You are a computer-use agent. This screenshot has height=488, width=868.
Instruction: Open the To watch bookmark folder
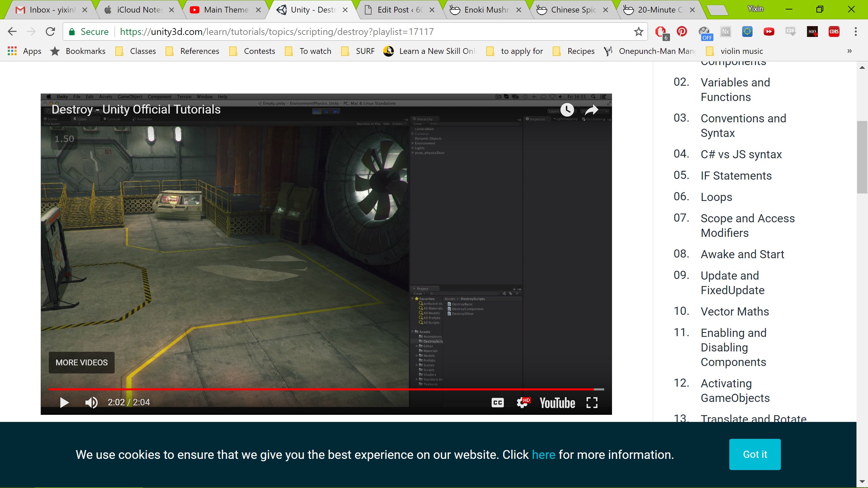pyautogui.click(x=308, y=51)
